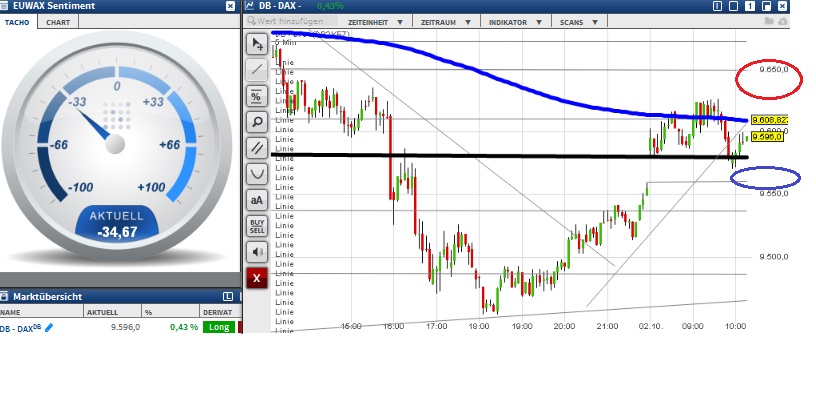Click the 09:00 time axis label

pos(693,326)
